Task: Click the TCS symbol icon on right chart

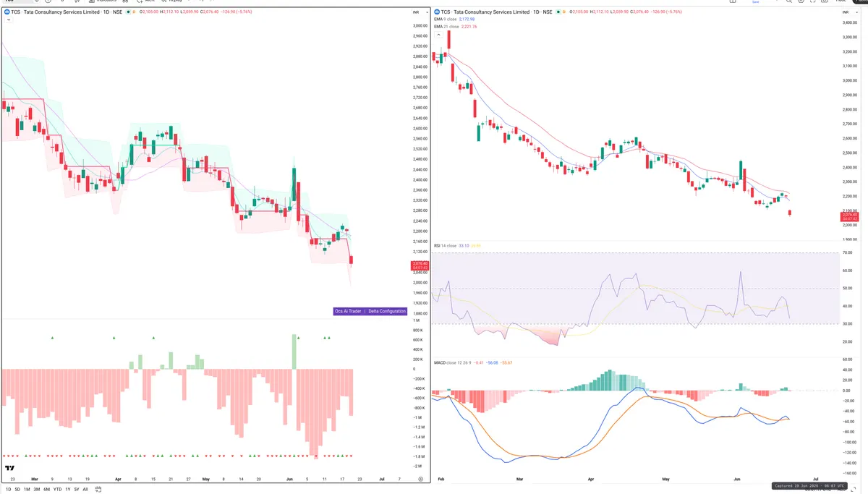Action: coord(436,12)
